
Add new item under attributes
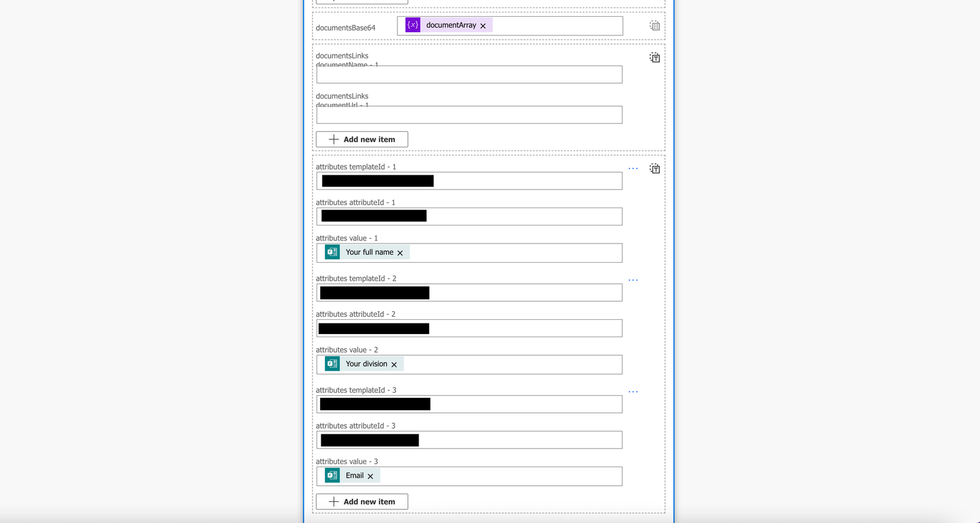[362, 501]
